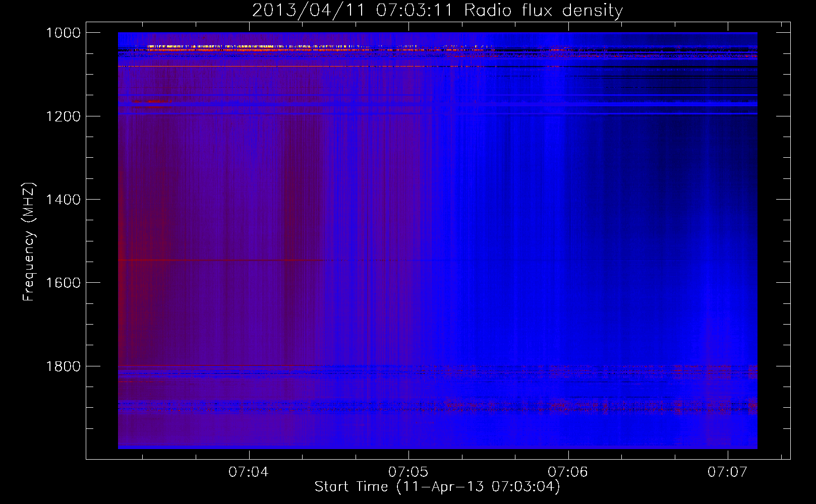This screenshot has width=816, height=504.
Task: Click the "Frequency (MHZ)" axis label
Action: pyautogui.click(x=29, y=242)
